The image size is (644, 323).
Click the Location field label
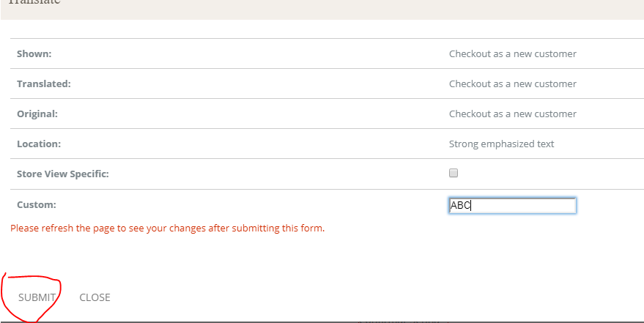[x=38, y=144]
